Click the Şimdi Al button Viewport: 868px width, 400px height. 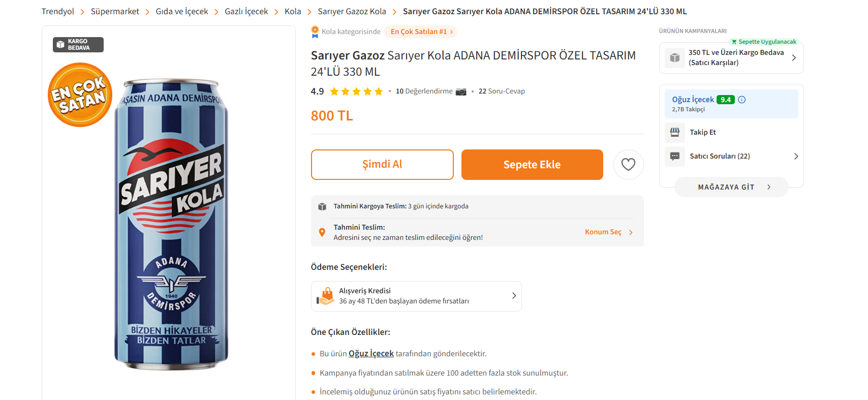coord(382,165)
